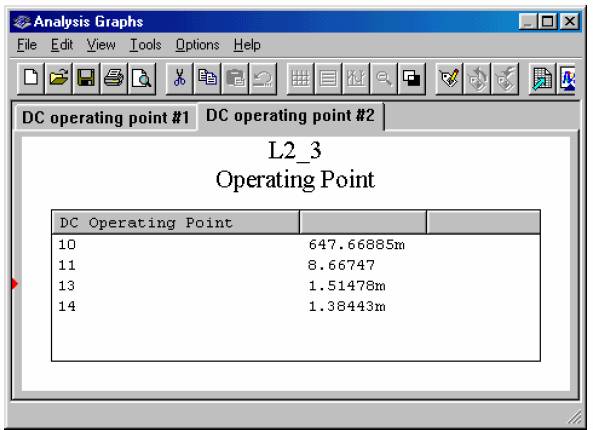Switch to DC operating point #1 tab
This screenshot has width=593, height=430.
(106, 118)
